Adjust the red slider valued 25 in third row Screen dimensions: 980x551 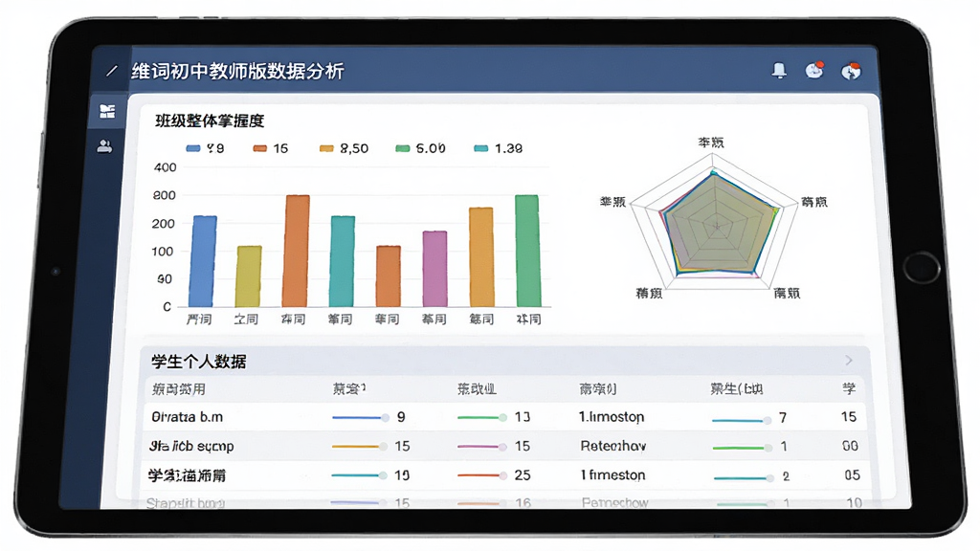pyautogui.click(x=482, y=475)
